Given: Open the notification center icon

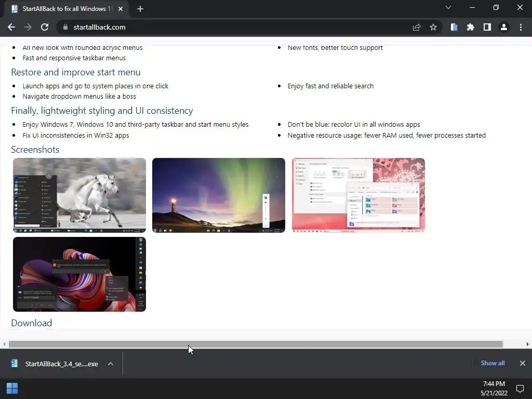Looking at the screenshot, I should point(520,389).
